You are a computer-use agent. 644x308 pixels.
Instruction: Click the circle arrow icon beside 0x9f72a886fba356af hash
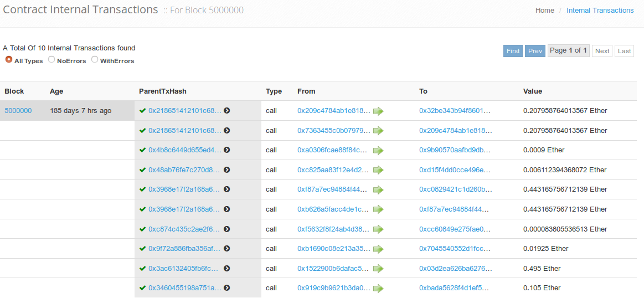click(227, 249)
